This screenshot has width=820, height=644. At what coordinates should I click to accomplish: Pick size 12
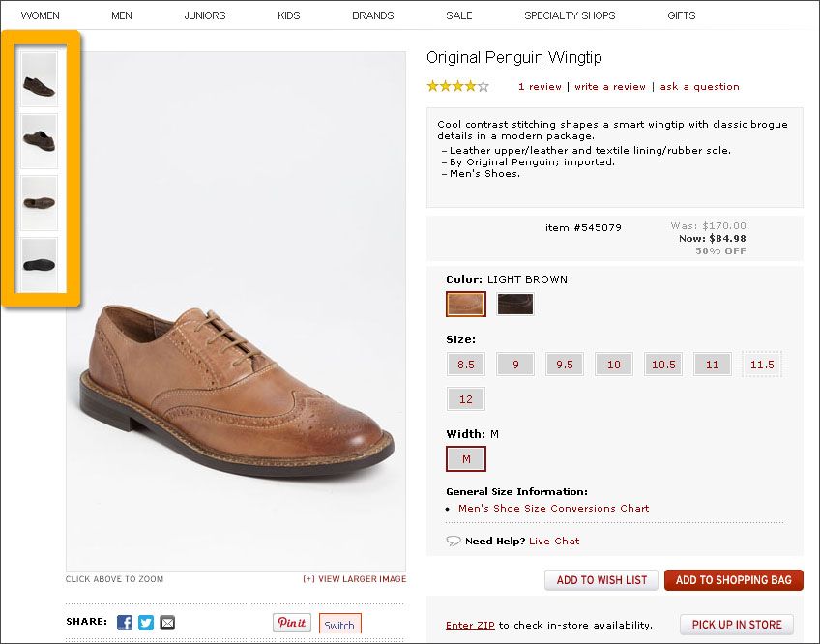pyautogui.click(x=466, y=399)
